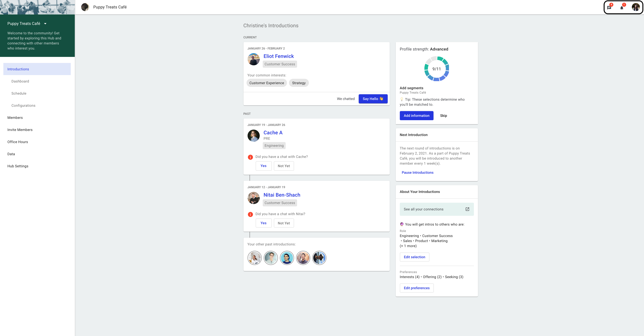The height and width of the screenshot is (336, 644).
Task: Click the red info icon for Cache
Action: 250,157
